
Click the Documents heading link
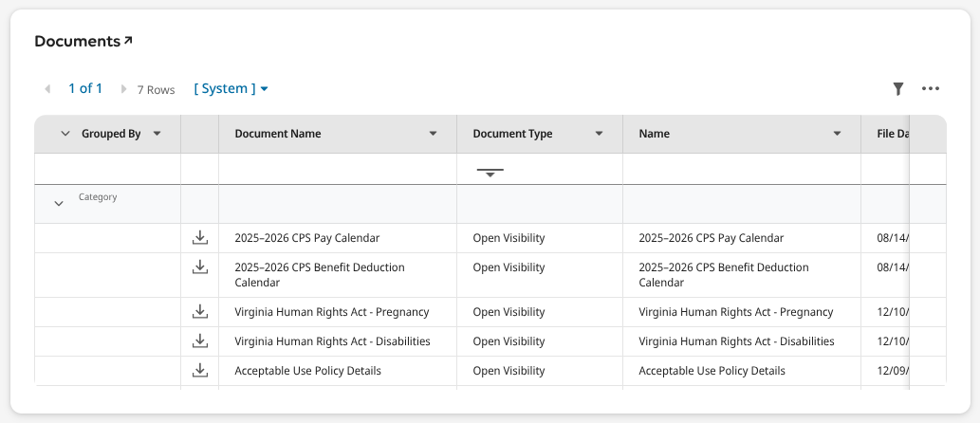point(77,41)
